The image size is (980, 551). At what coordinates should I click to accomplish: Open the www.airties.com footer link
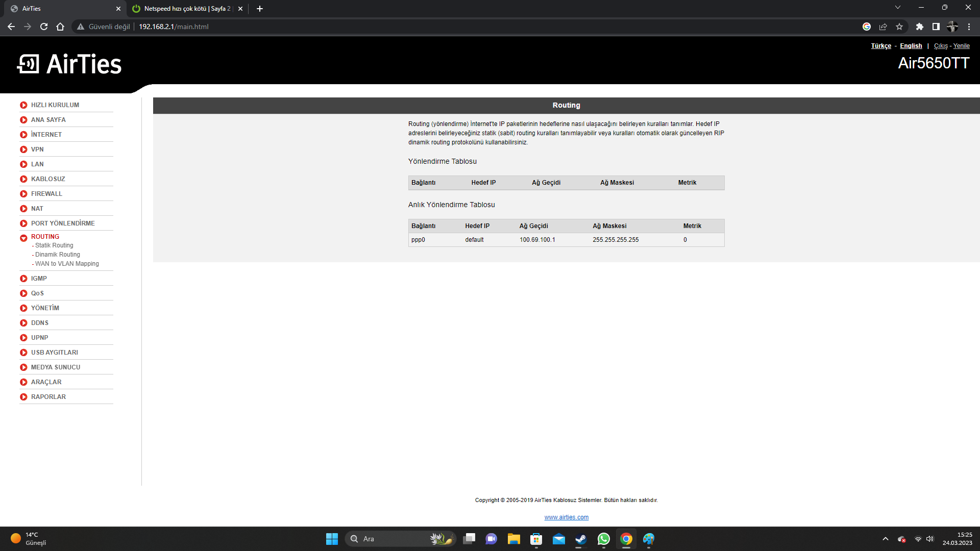click(x=566, y=517)
